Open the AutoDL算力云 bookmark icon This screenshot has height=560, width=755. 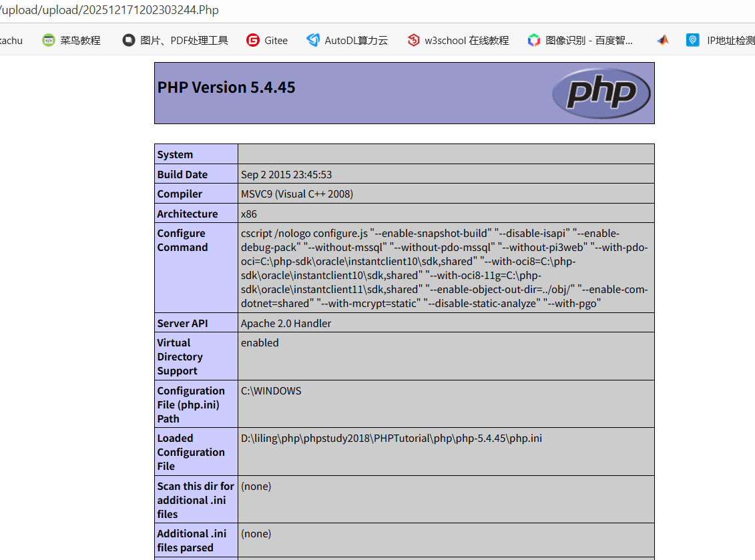(313, 40)
